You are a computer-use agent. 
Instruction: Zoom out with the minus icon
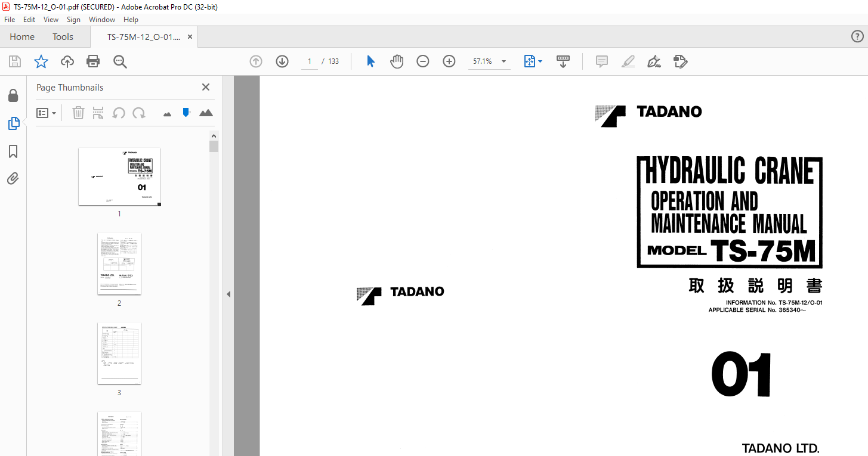pos(423,61)
